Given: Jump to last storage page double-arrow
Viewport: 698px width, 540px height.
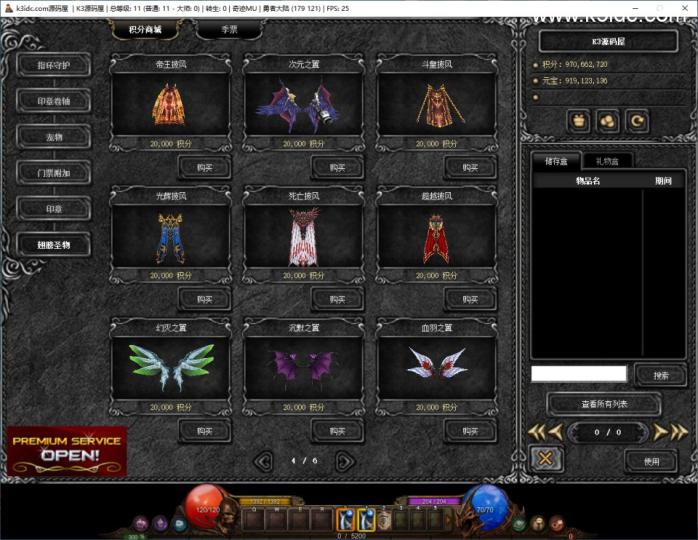Looking at the screenshot, I should [x=679, y=431].
